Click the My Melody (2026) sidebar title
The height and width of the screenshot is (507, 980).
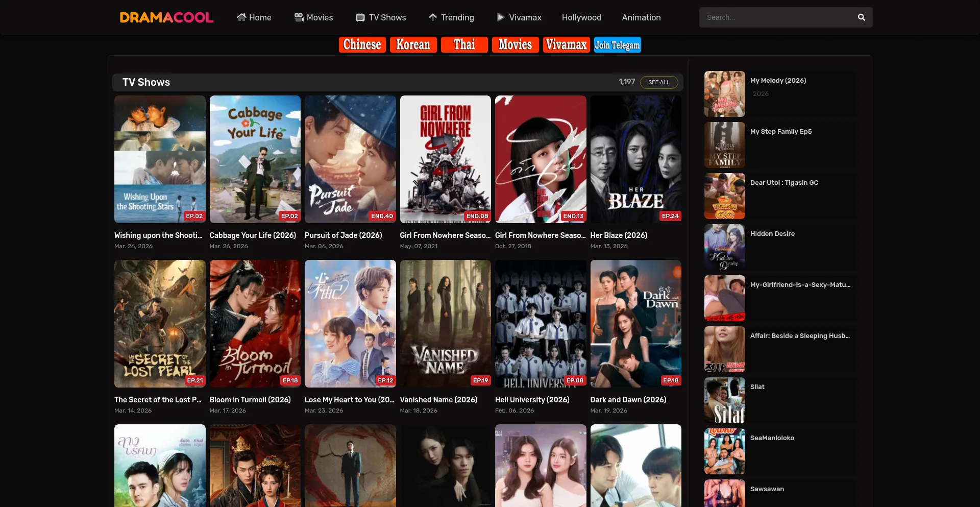[x=778, y=81]
